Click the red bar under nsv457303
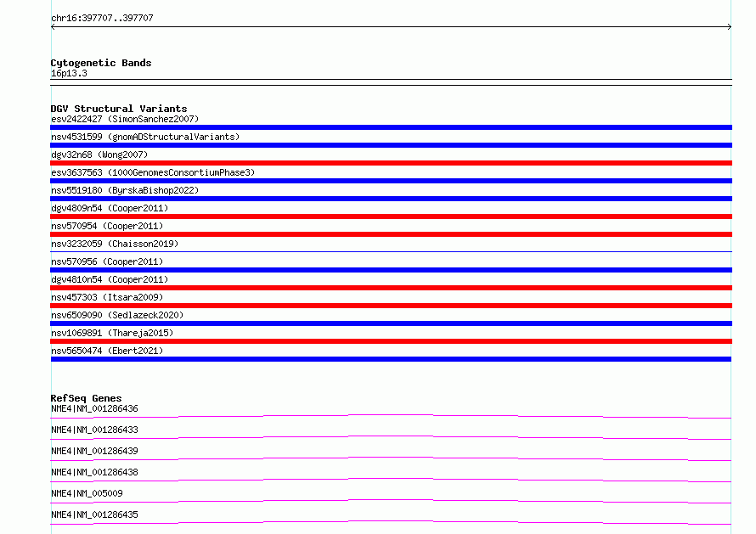Image resolution: width=756 pixels, height=534 pixels. point(391,306)
